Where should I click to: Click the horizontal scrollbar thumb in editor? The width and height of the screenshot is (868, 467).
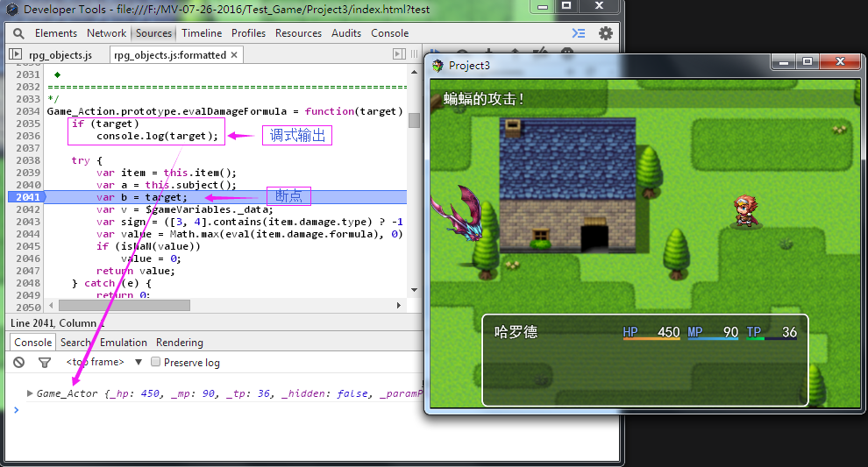pyautogui.click(x=125, y=306)
